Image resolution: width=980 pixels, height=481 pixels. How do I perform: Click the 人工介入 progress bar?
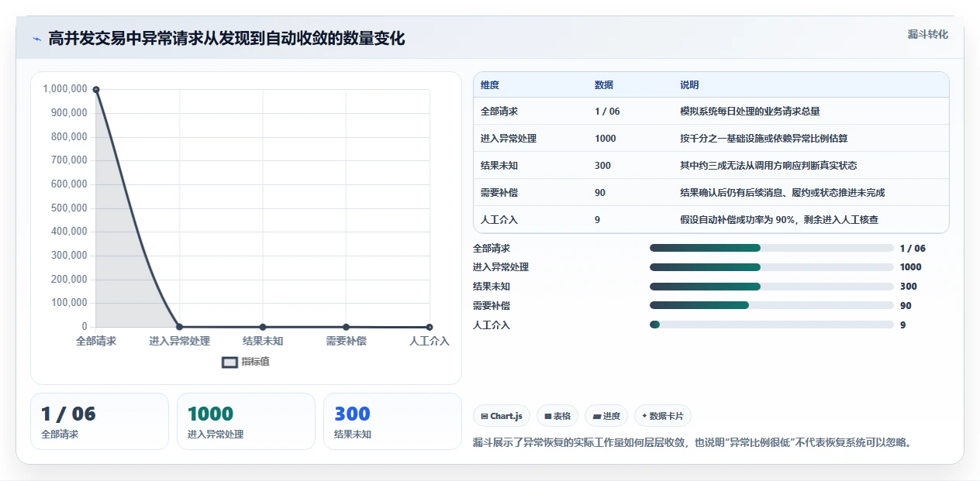[x=771, y=325]
